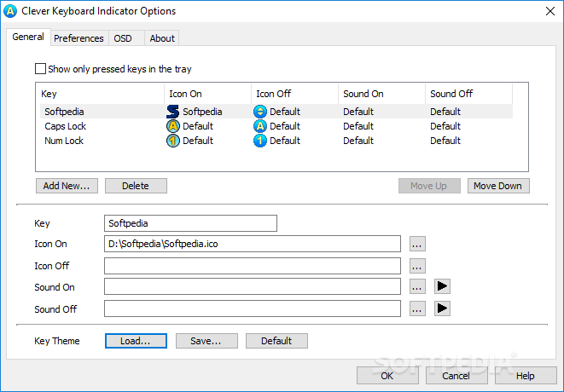Screen dimensions: 564x392
Task: Click the Icon On path field
Action: (x=253, y=244)
